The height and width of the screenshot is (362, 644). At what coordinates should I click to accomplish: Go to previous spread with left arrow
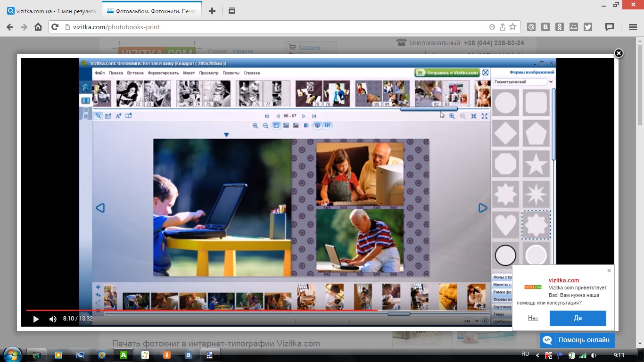pos(100,208)
